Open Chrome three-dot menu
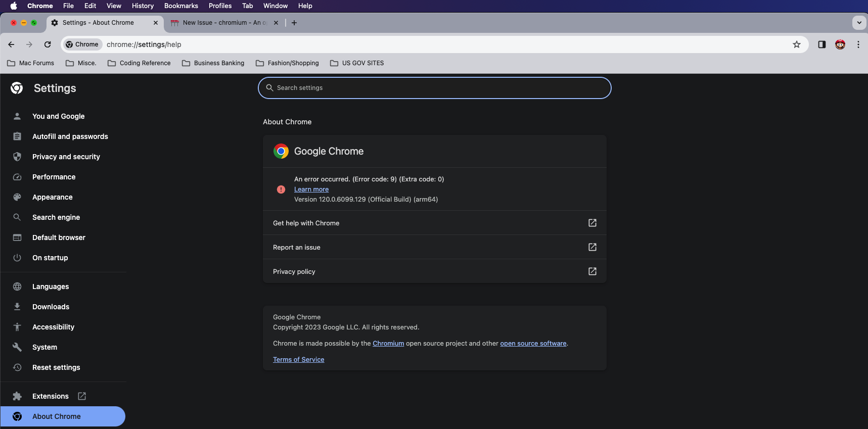The height and width of the screenshot is (429, 868). [858, 44]
